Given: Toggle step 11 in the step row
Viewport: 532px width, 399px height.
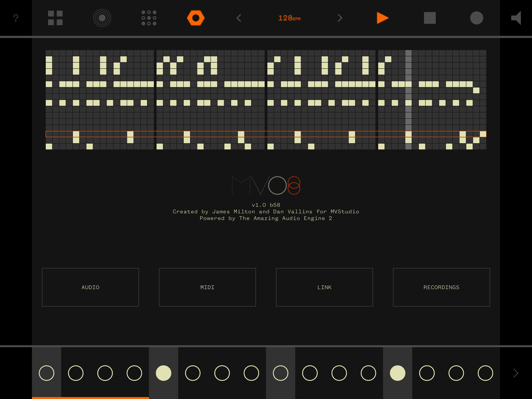Looking at the screenshot, I should point(339,373).
